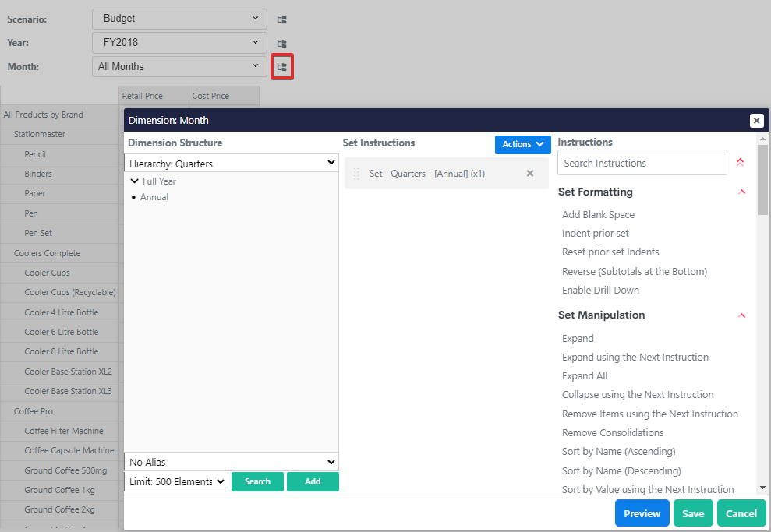Open the Year subset editor icon
The height and width of the screenshot is (532, 771).
point(281,43)
